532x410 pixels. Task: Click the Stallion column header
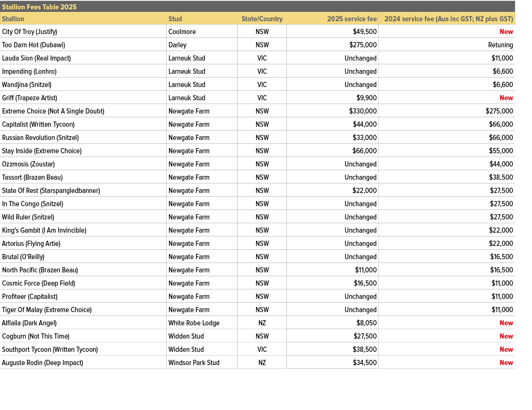tap(13, 19)
